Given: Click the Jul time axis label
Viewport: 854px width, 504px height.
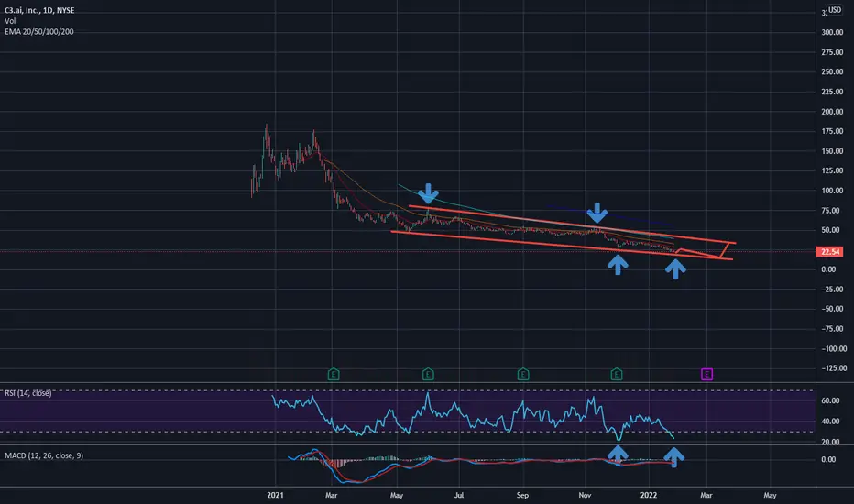Looking at the screenshot, I should [x=459, y=495].
